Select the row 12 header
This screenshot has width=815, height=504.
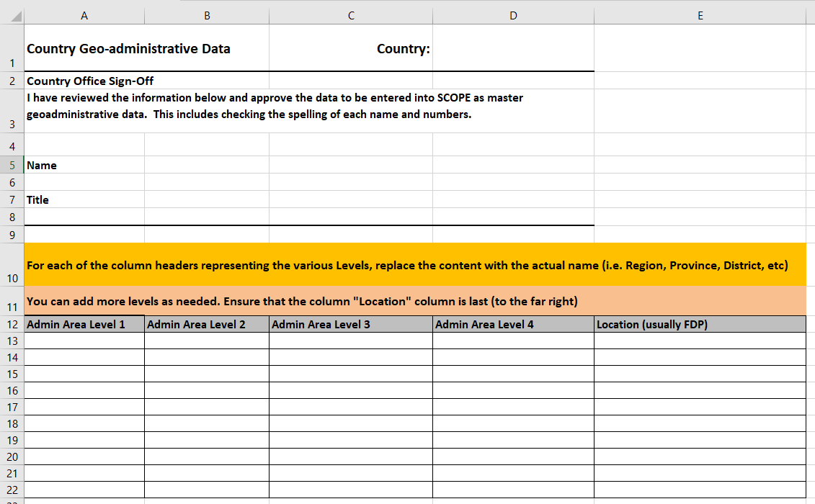pos(12,324)
